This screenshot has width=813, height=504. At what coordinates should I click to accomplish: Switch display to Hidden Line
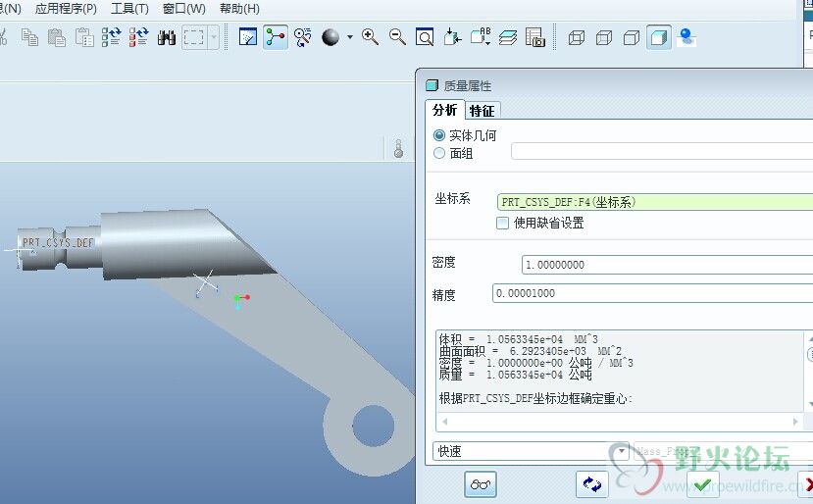point(604,38)
